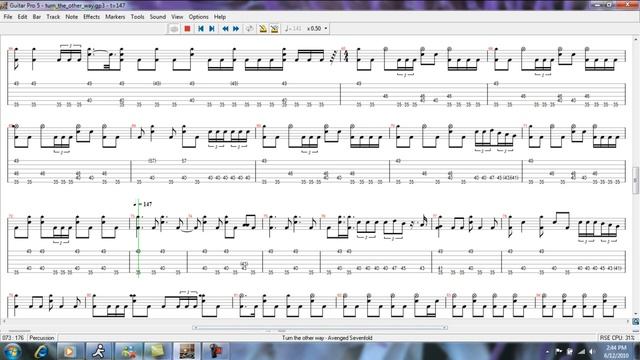This screenshot has width=640, height=360.
Task: Click the horizontal scrollbar under the score
Action: [x=320, y=327]
